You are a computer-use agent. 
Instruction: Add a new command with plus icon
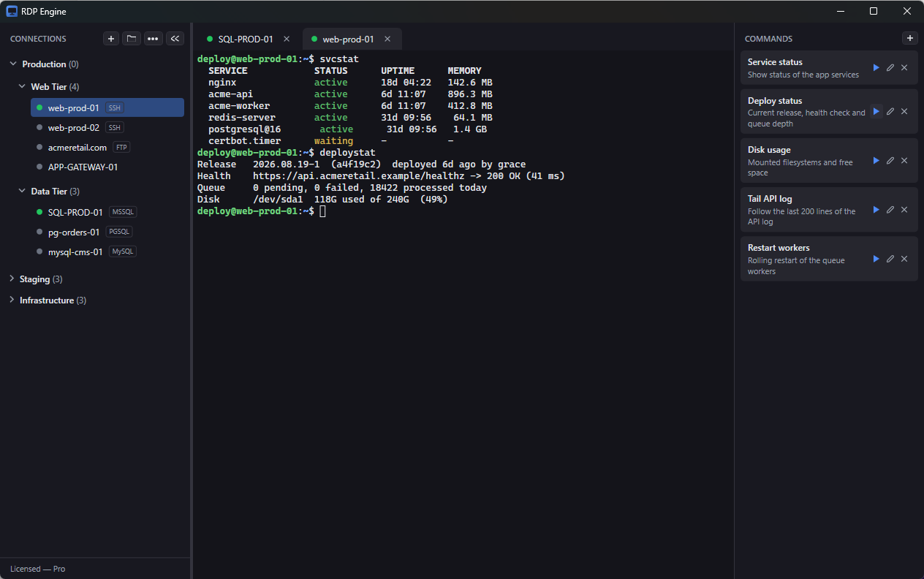click(910, 38)
